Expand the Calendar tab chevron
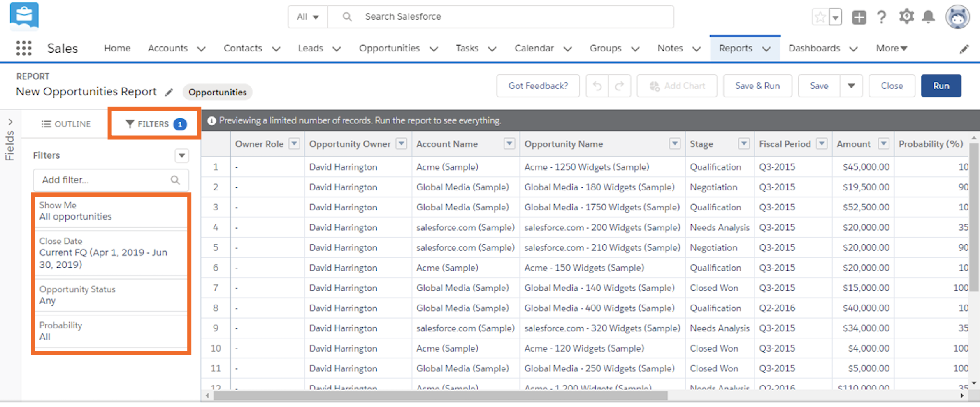 pos(568,49)
